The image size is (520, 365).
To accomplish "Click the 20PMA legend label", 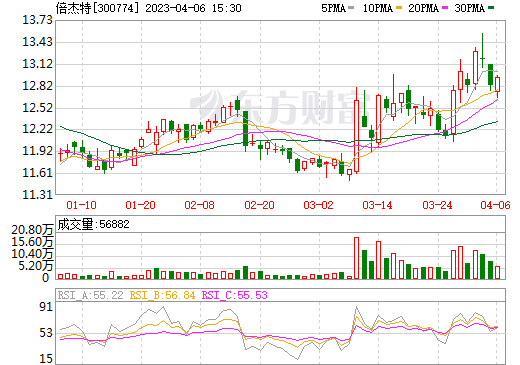I will (423, 8).
